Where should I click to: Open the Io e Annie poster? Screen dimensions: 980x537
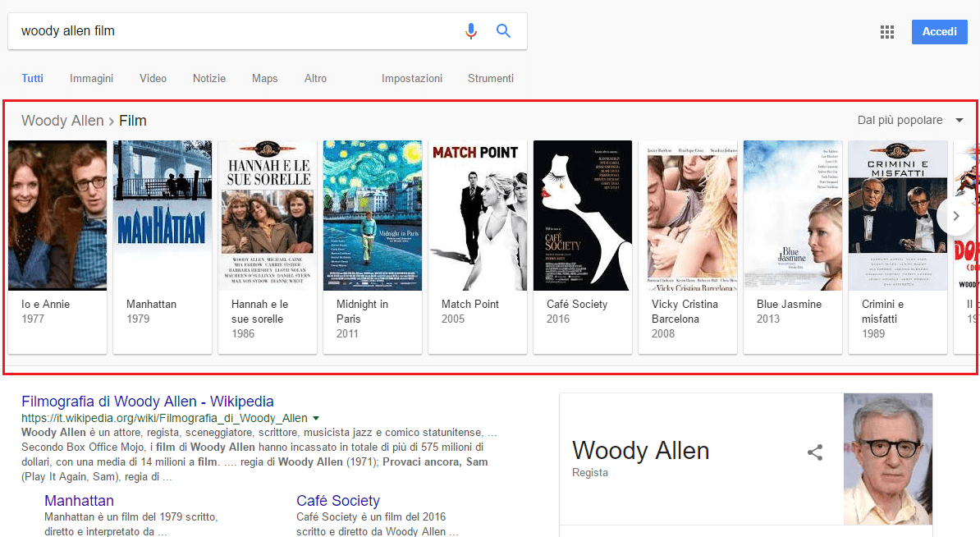(57, 216)
